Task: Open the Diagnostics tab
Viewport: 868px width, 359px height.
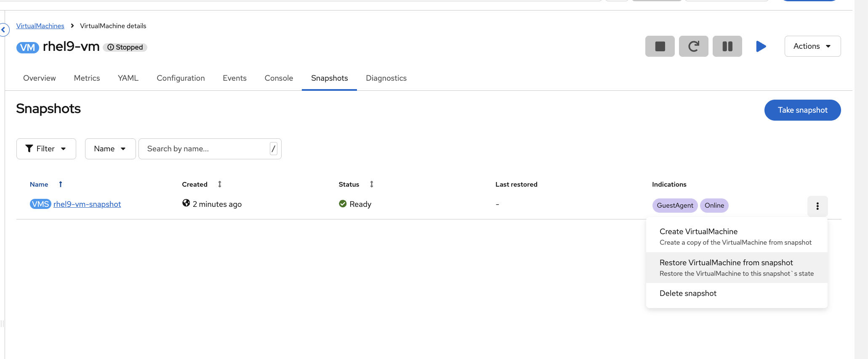Action: pos(386,78)
